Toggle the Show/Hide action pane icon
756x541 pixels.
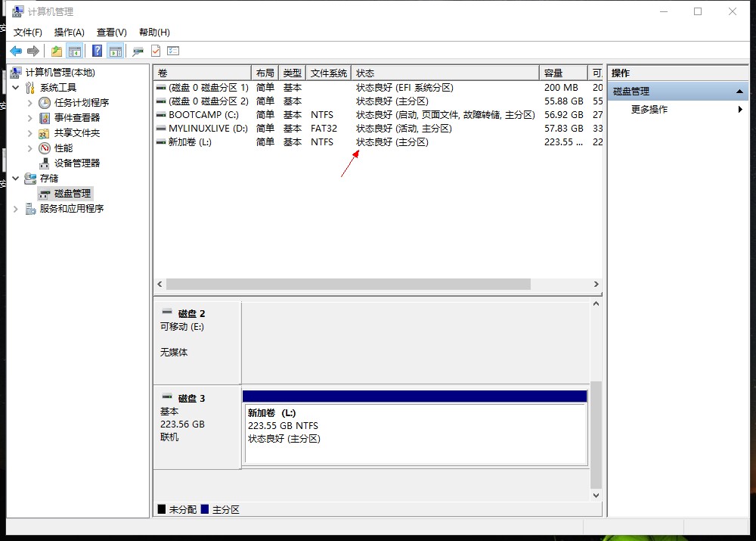pyautogui.click(x=116, y=51)
